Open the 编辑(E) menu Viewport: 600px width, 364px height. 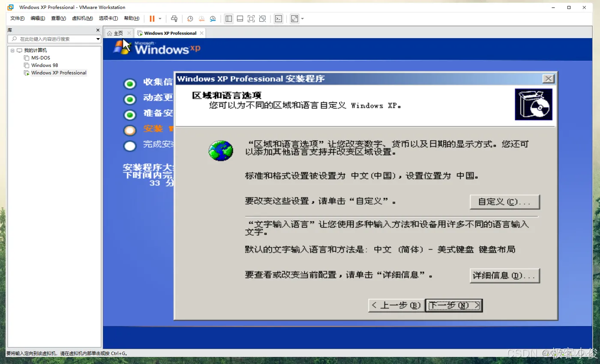pyautogui.click(x=38, y=18)
